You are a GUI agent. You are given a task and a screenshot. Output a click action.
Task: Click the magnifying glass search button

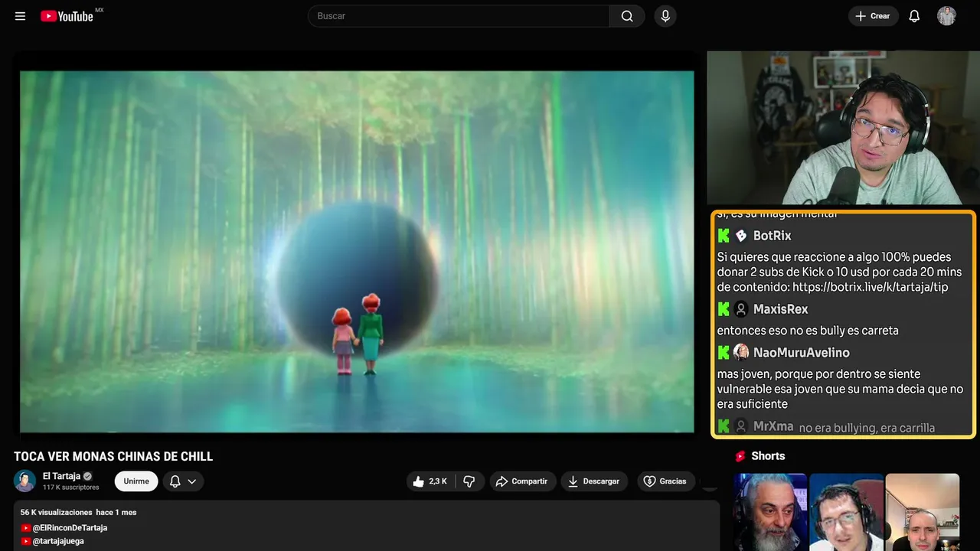click(x=627, y=16)
